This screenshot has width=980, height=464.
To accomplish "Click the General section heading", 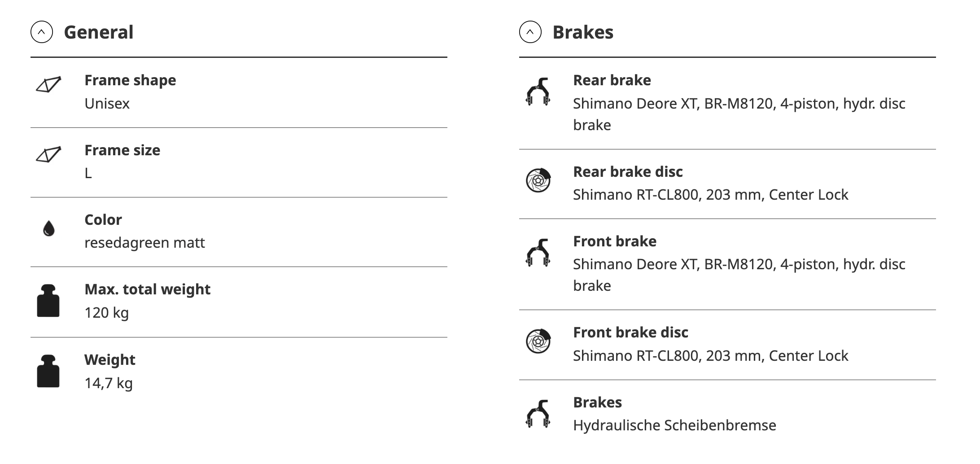I will coord(99,32).
